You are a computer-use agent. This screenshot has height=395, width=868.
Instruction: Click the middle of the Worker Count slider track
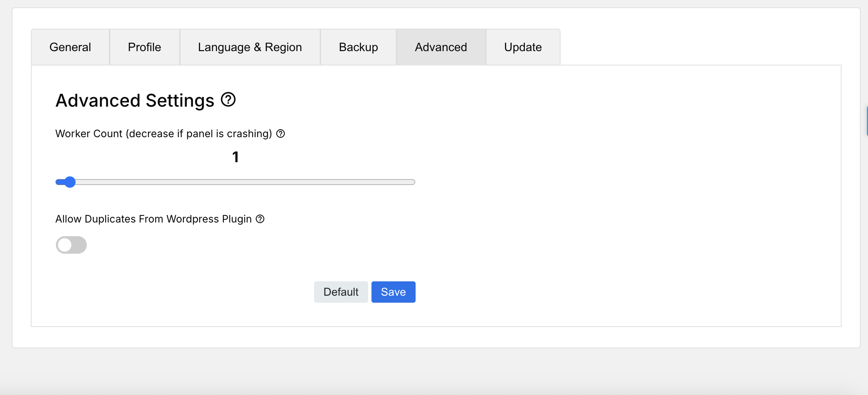pyautogui.click(x=235, y=182)
